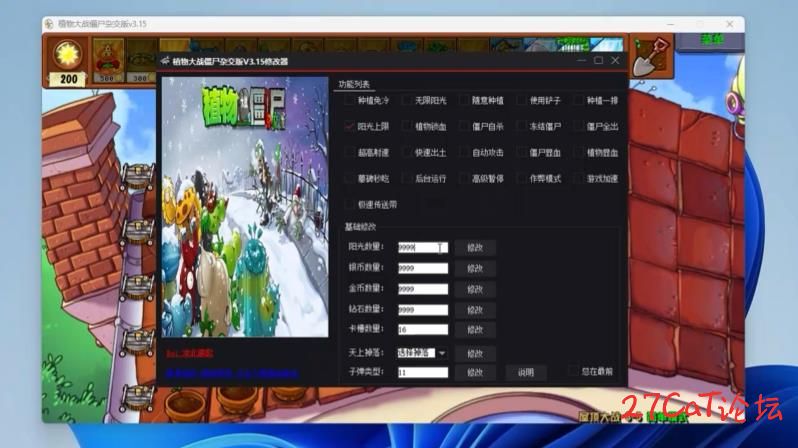Viewport: 798px width, 448px height.
Task: Toggle the 冻结僵尸 checkbox
Action: pos(522,127)
